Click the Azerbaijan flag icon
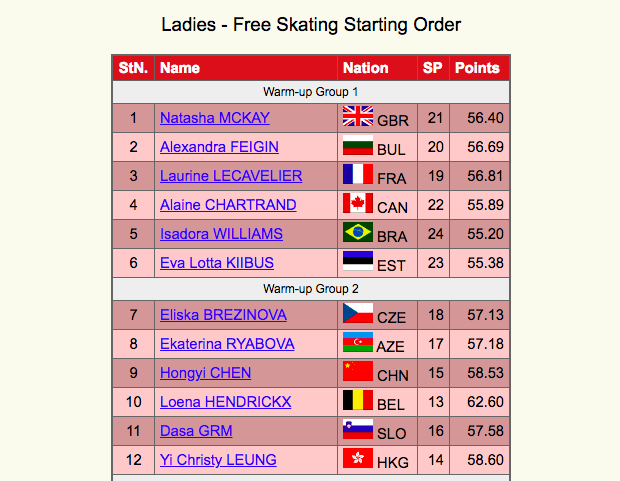 tap(357, 342)
